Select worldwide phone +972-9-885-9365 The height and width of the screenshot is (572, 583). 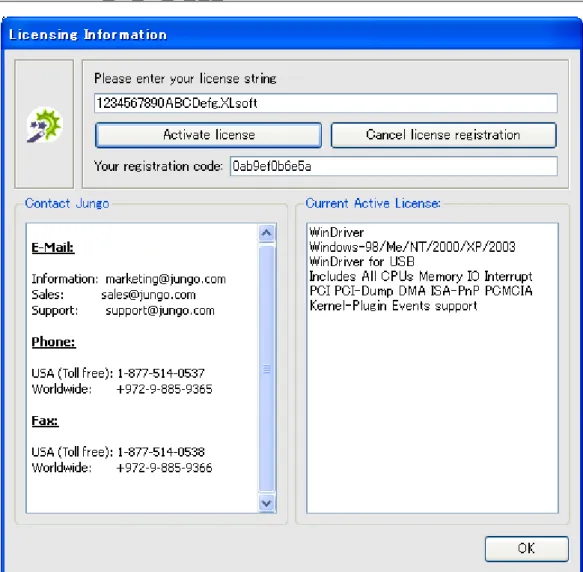(x=164, y=389)
